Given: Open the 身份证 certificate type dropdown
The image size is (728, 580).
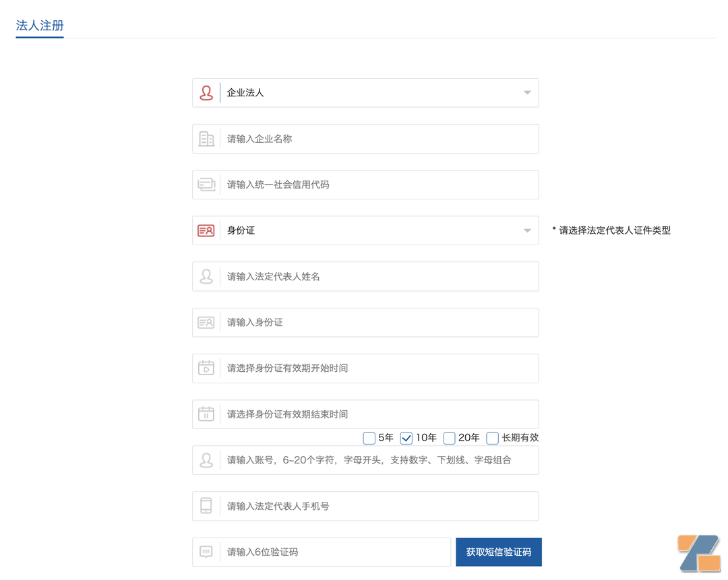Looking at the screenshot, I should (526, 230).
